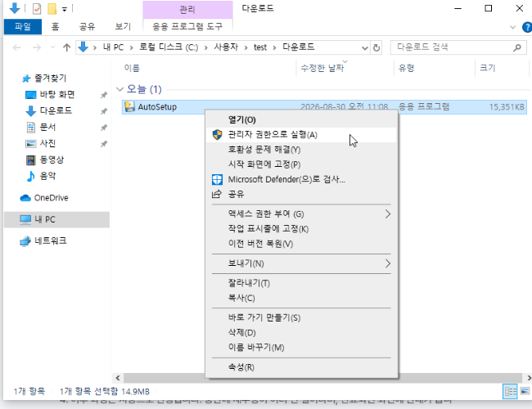Choose 열기(O) from context menu
532x409 pixels.
(301, 119)
